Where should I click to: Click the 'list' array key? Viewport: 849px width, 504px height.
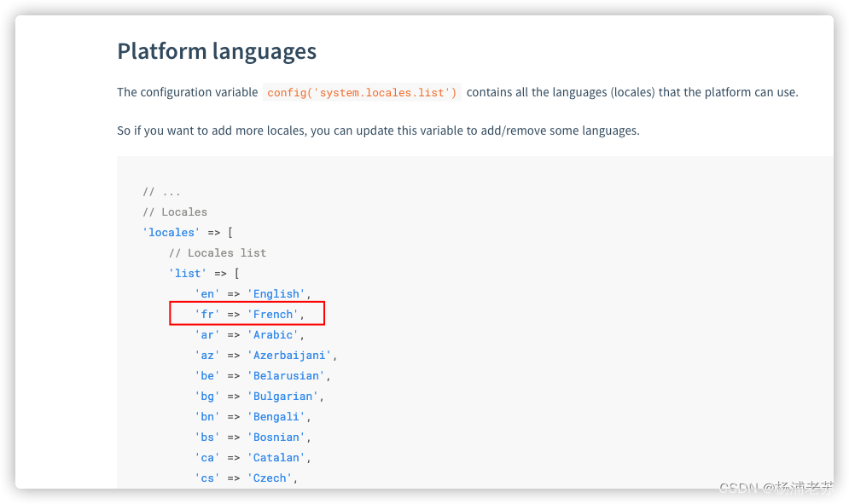pyautogui.click(x=187, y=273)
